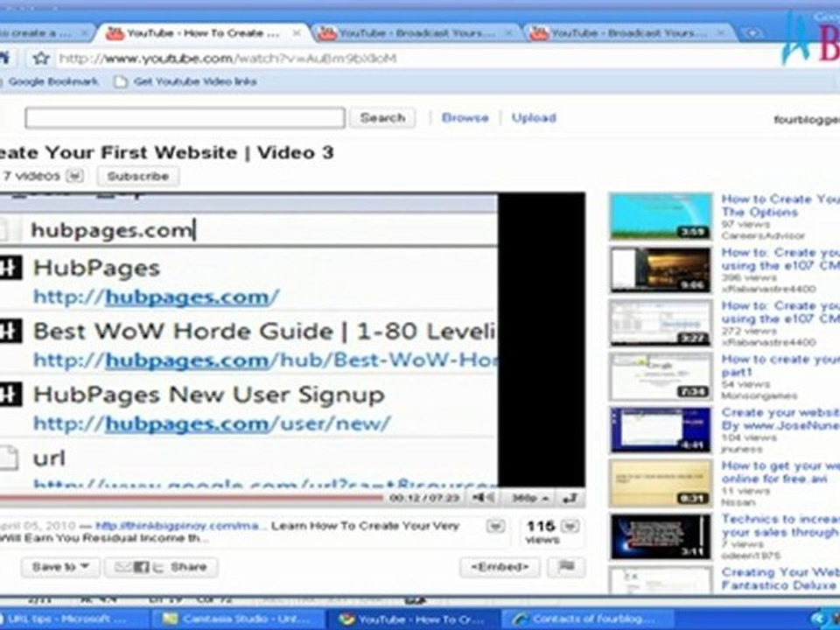
Task: Switch to the rightmost 'YouTube - Broadcast Yours...' tab
Action: pyautogui.click(x=628, y=33)
